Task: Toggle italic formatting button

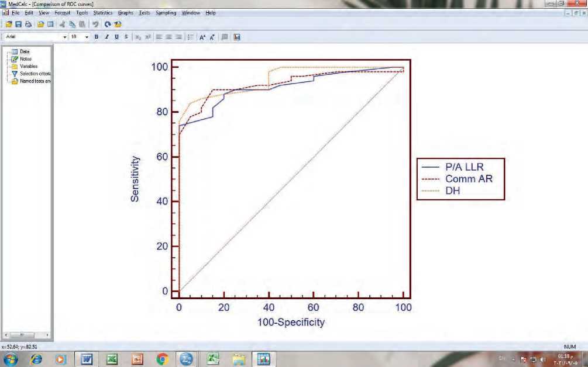Action: (x=106, y=37)
